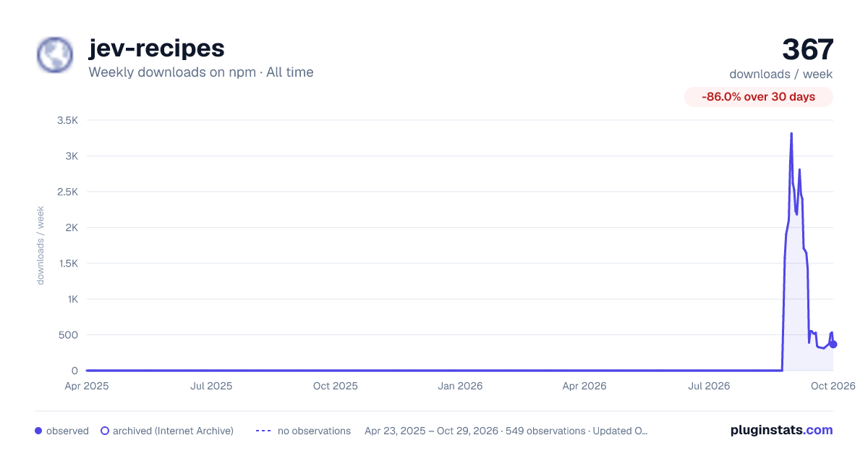Click the Jan 2026 x-axis label
868x456 pixels.
(x=461, y=386)
